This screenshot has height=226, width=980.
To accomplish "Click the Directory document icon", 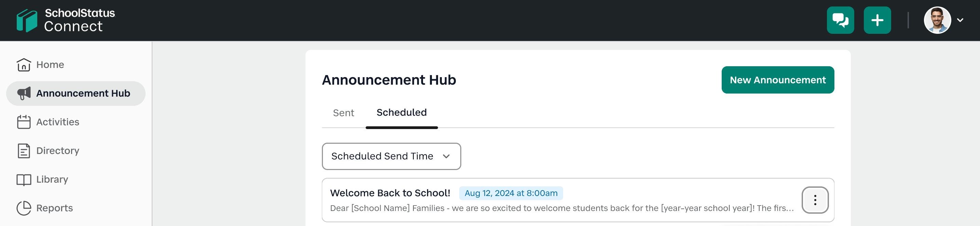I will pyautogui.click(x=24, y=151).
